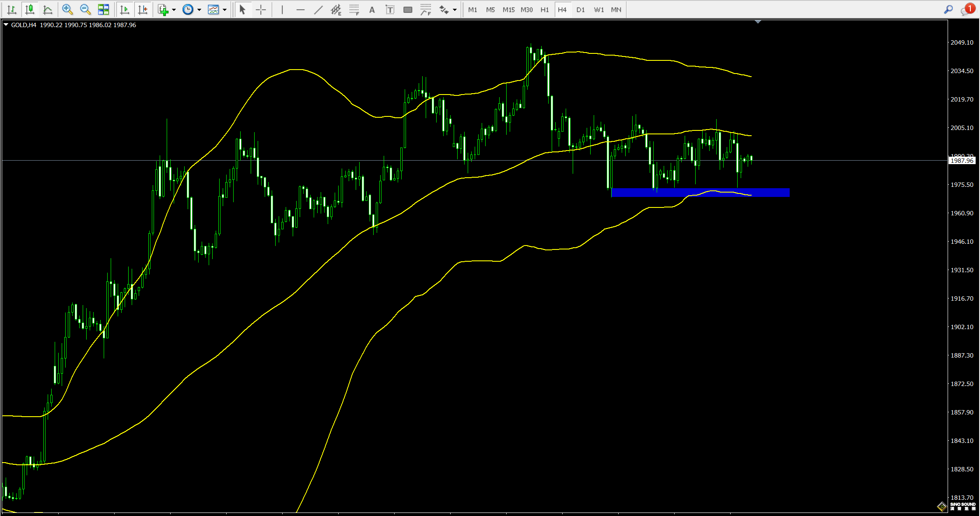The width and height of the screenshot is (980, 516).
Task: Switch chart to bar chart mode
Action: pos(12,10)
